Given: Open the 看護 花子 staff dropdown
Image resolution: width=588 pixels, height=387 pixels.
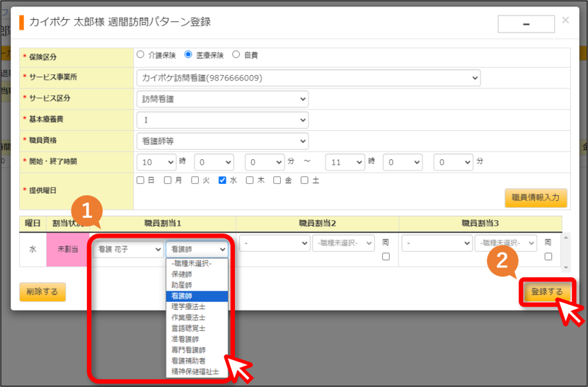Looking at the screenshot, I should click(x=128, y=249).
